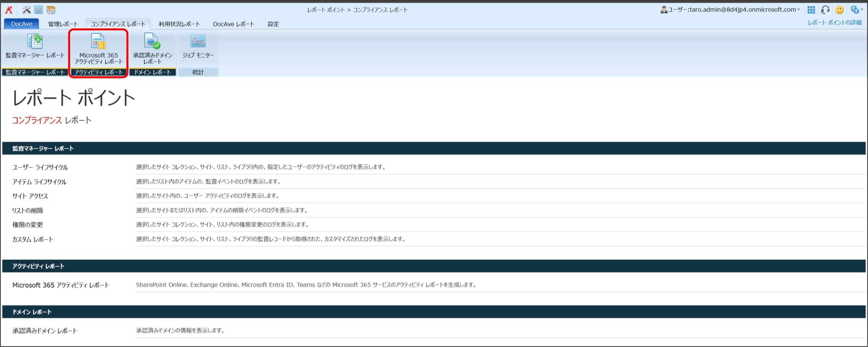This screenshot has width=868, height=347.
Task: Click the calendar clock icon in top toolbar
Action: pos(51,10)
